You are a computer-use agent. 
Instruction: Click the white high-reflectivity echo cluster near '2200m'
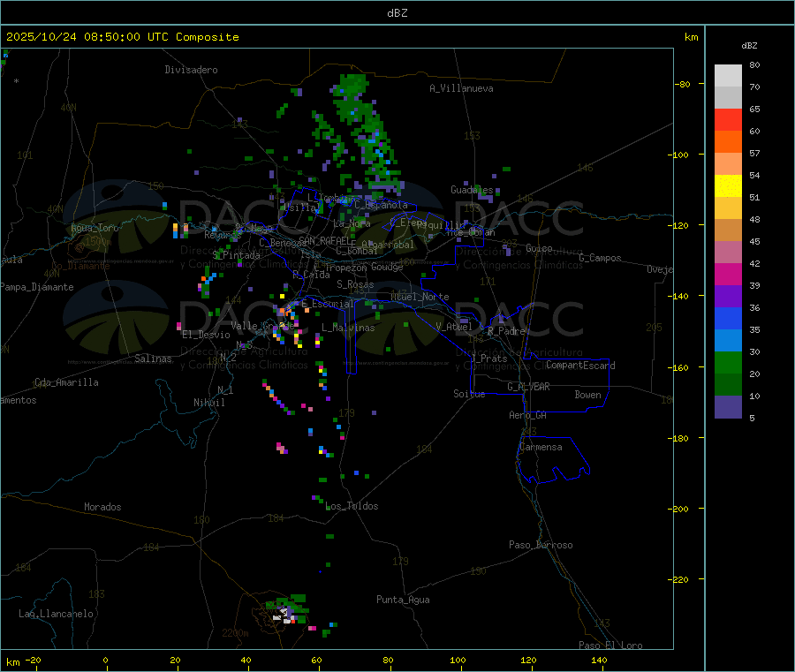(x=284, y=615)
